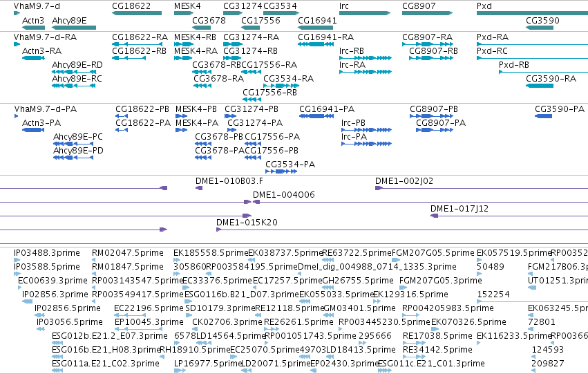Click the Irc-RB transcript model
Image resolution: width=588 pixels, height=374 pixels.
tap(366, 58)
